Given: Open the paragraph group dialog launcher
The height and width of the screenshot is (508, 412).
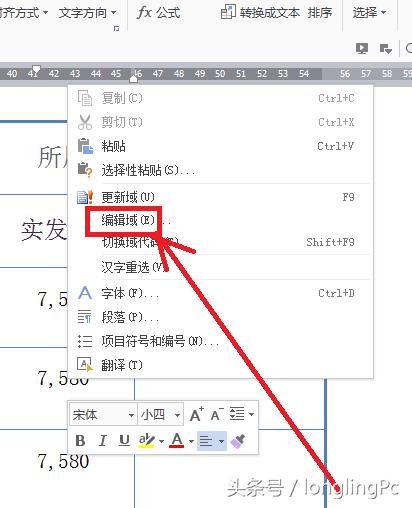Looking at the screenshot, I should click(x=116, y=29).
